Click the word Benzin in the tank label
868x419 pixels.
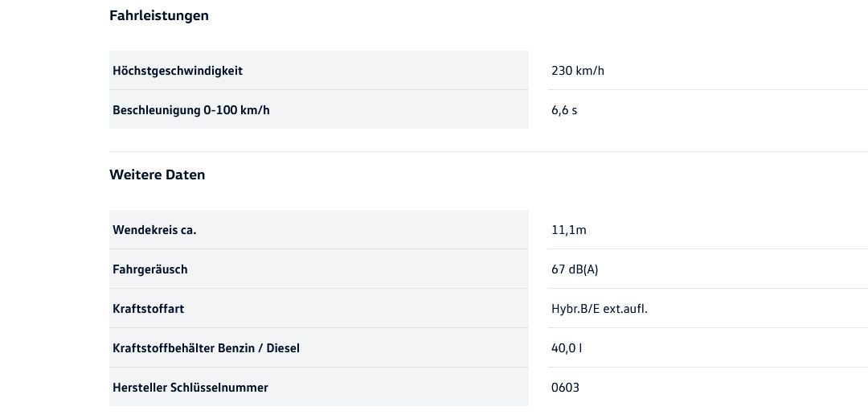(x=237, y=348)
